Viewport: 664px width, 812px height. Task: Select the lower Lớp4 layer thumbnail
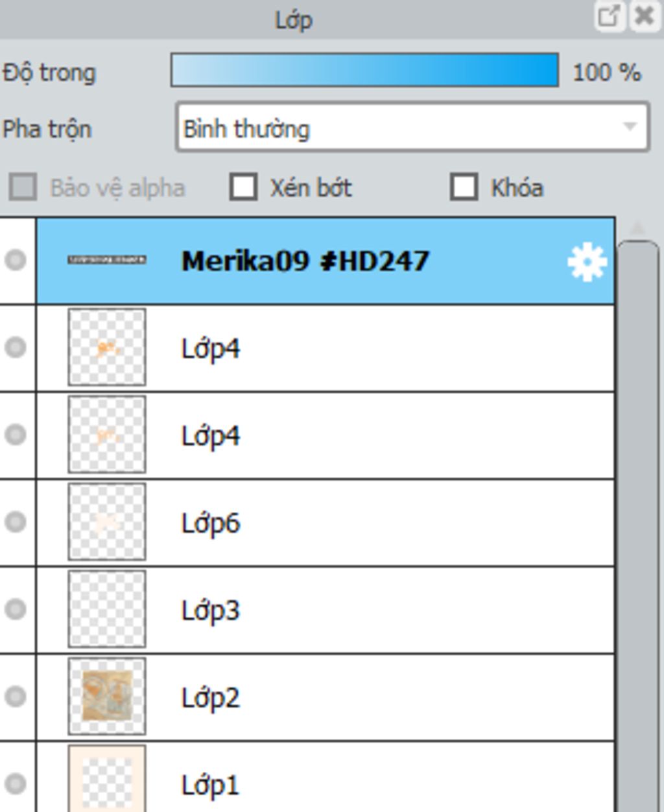107,435
